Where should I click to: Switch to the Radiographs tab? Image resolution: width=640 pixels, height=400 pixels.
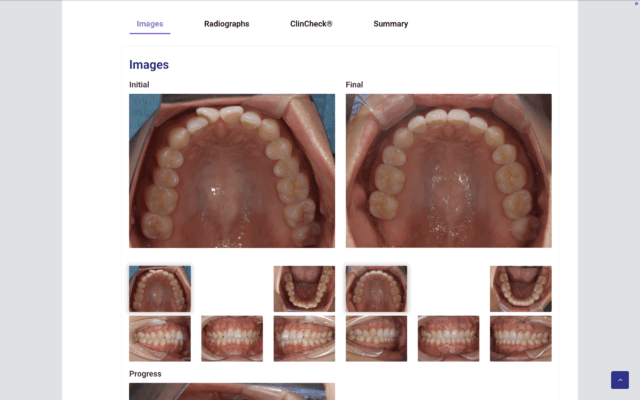(226, 24)
